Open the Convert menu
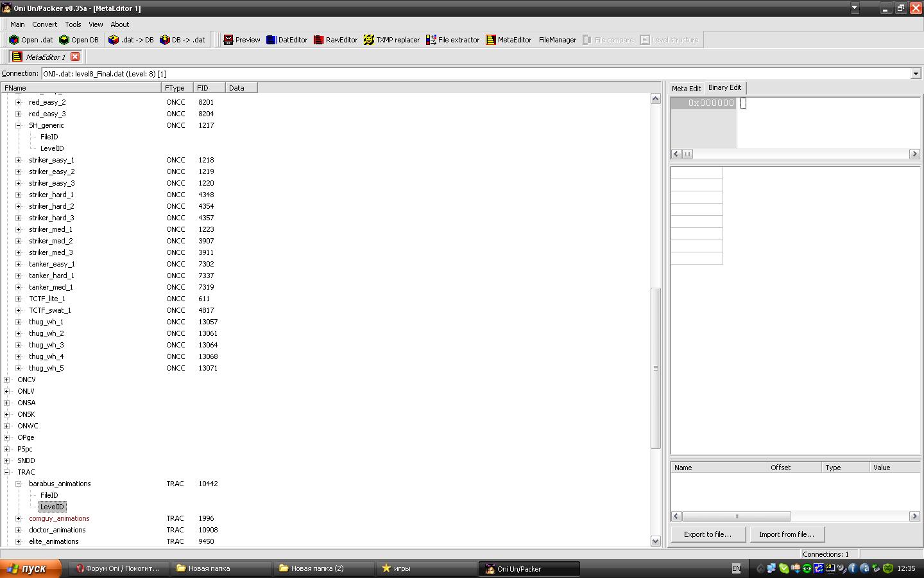Viewport: 924px width, 578px height. click(44, 24)
